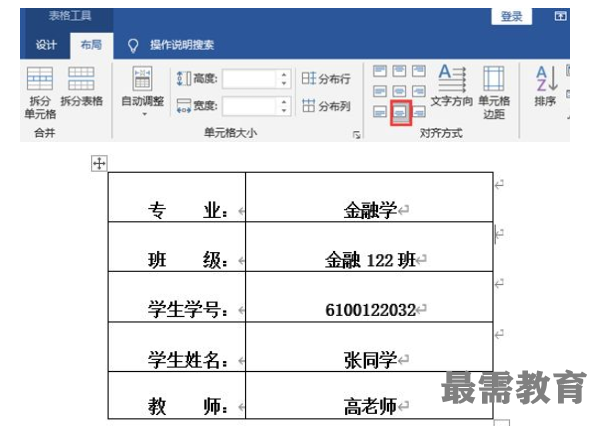Click the Table Tools (表格工具) header
593x427 pixels.
tap(70, 16)
